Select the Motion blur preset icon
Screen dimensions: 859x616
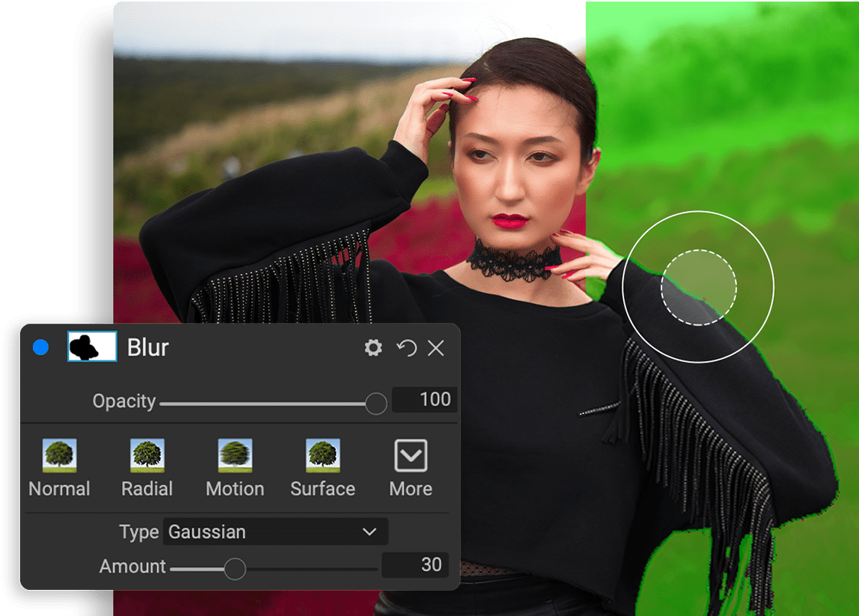tap(234, 457)
